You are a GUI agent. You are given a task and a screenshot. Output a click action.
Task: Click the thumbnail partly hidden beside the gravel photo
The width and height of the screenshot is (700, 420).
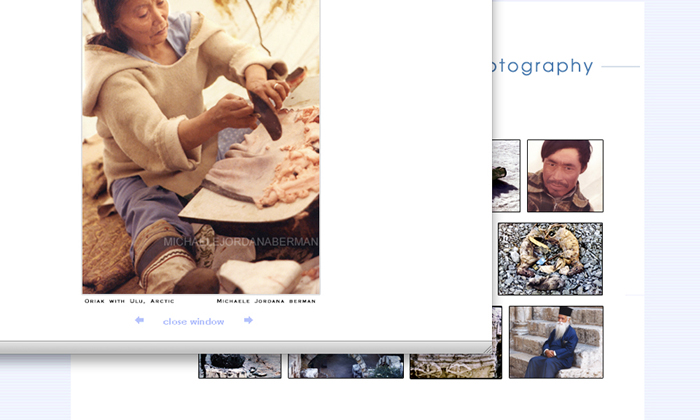[x=495, y=259]
